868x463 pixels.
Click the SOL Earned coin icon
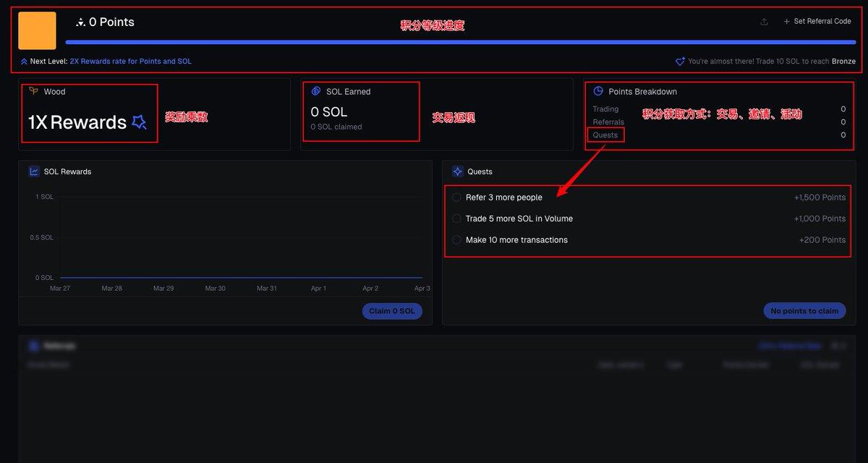[x=315, y=91]
